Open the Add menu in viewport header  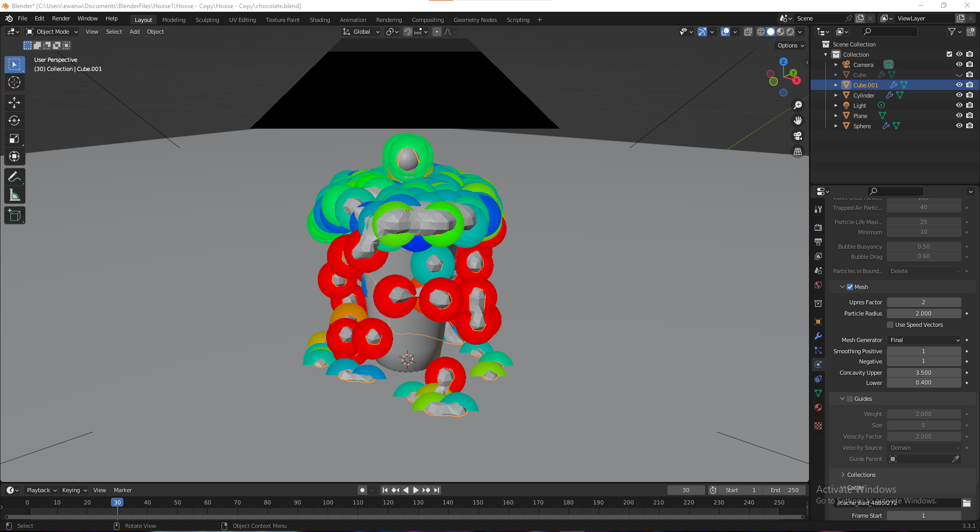pos(135,32)
